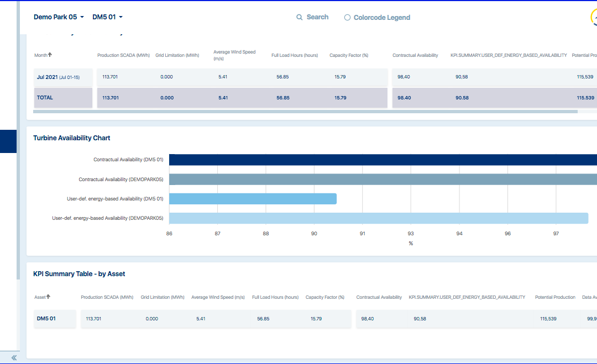Open the Jul 2021 month row

(x=58, y=77)
